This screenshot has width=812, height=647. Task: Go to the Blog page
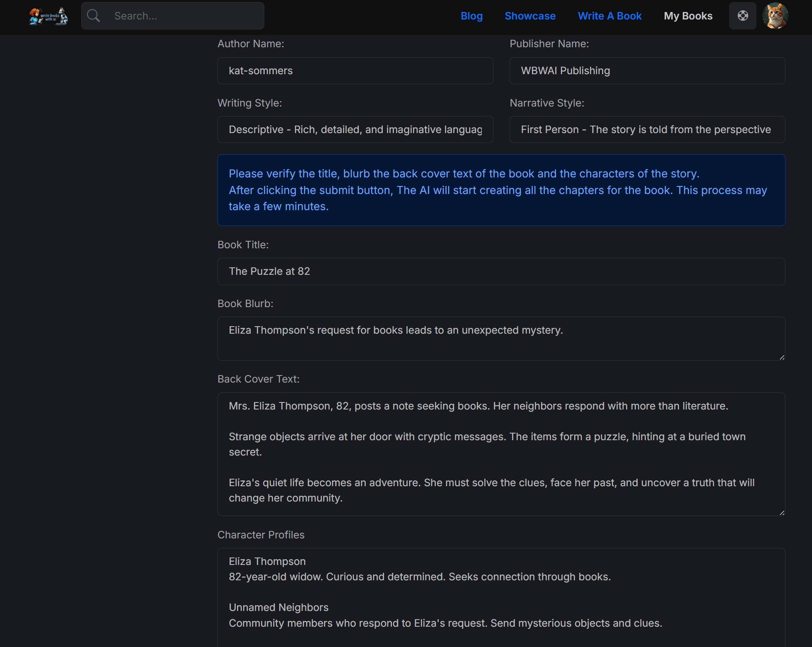point(471,16)
